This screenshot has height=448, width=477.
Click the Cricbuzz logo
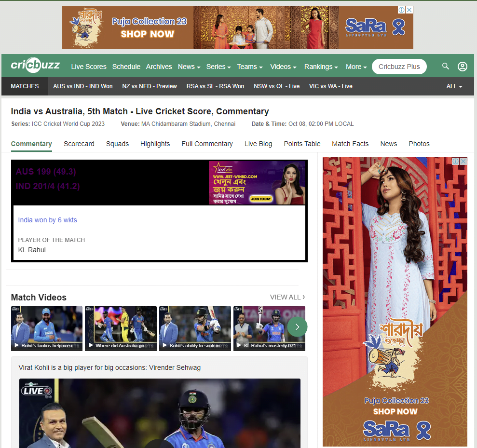click(x=35, y=65)
